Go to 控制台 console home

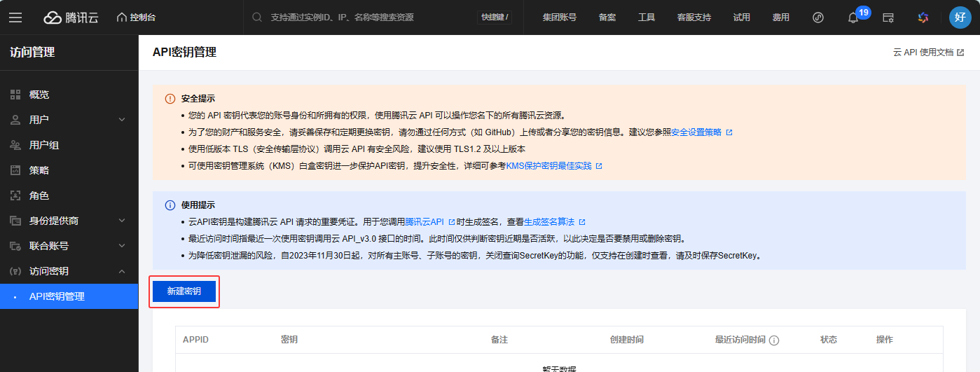(x=136, y=18)
